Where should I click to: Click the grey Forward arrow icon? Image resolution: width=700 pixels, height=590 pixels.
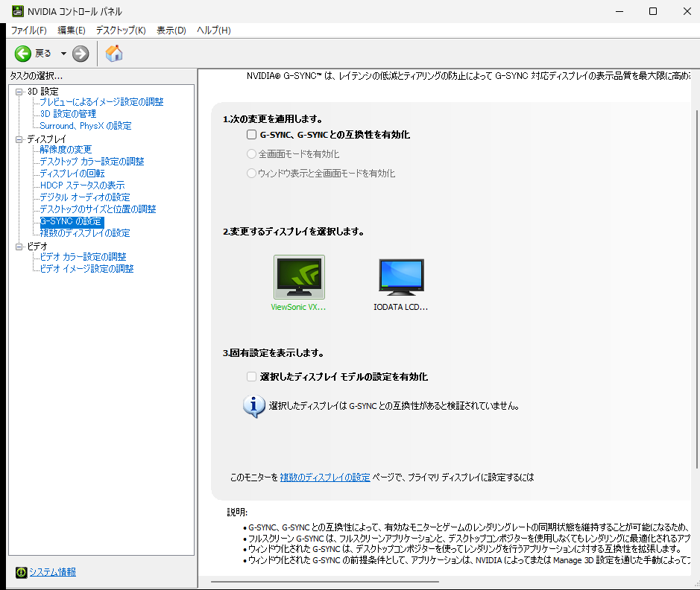(81, 54)
